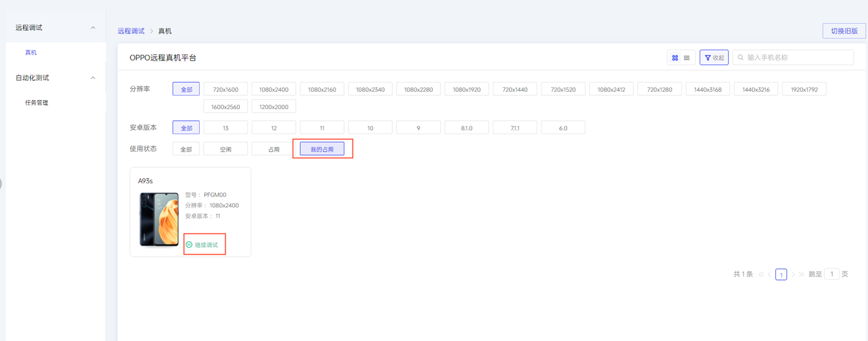Open 真机 in the sidebar
The width and height of the screenshot is (868, 341).
tap(31, 52)
